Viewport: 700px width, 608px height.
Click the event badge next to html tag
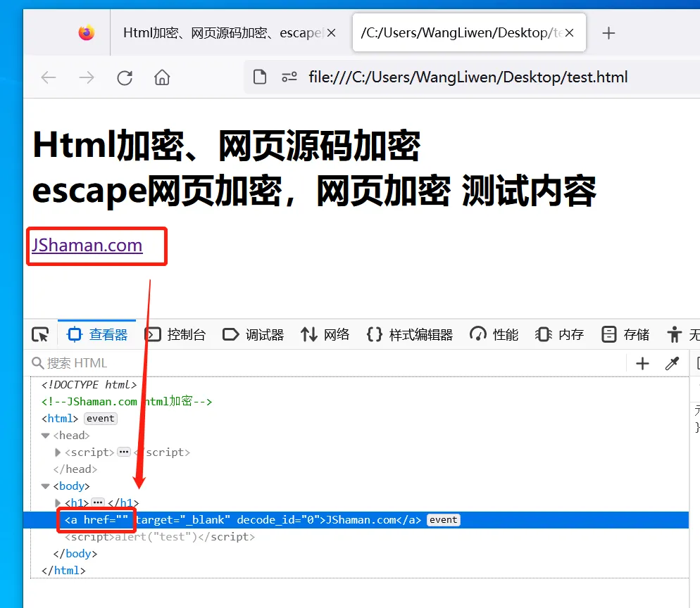tap(101, 419)
